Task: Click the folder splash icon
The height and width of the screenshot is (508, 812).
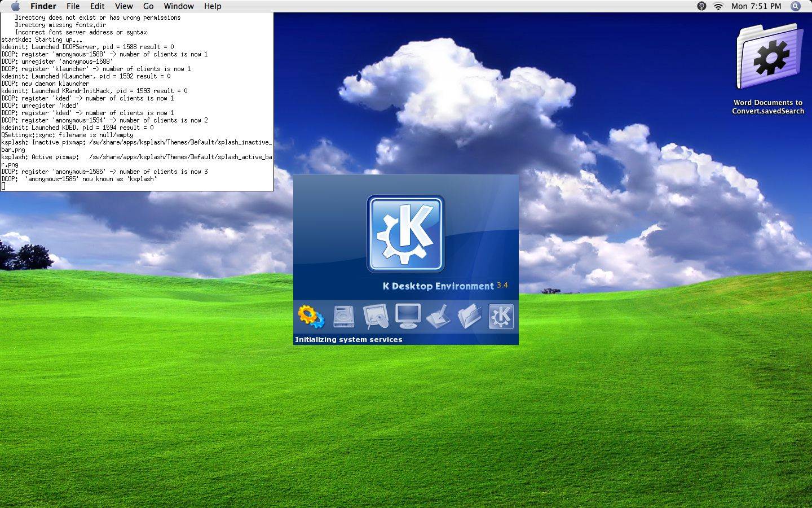Action: [x=469, y=317]
